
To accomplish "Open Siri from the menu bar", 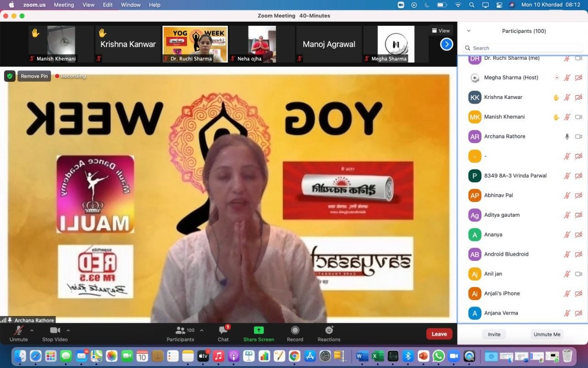I will [x=512, y=5].
